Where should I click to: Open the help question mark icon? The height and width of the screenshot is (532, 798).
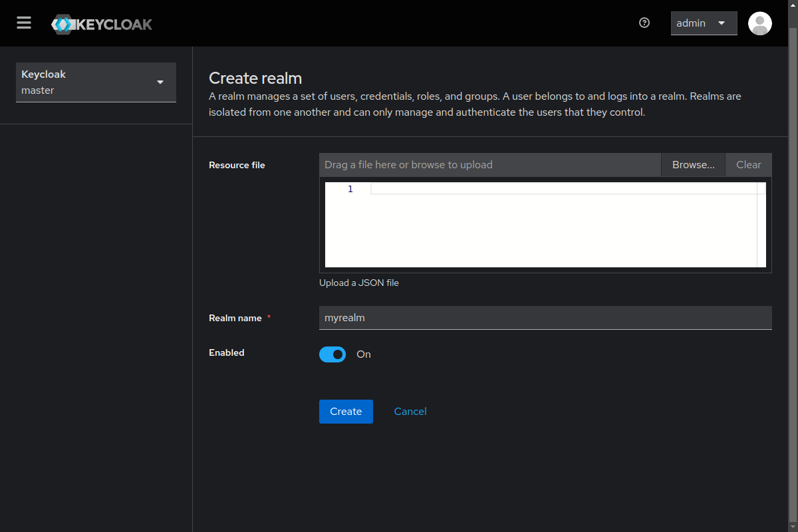click(x=644, y=23)
